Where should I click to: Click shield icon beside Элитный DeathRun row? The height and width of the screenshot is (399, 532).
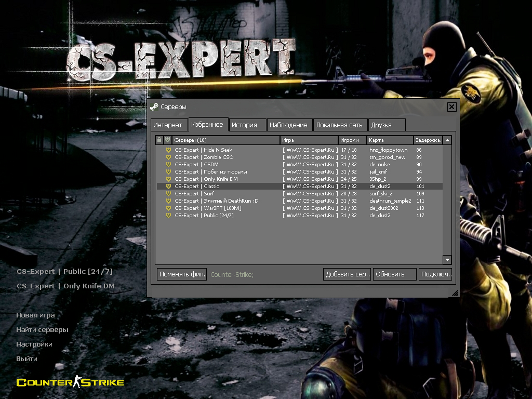pyautogui.click(x=168, y=201)
